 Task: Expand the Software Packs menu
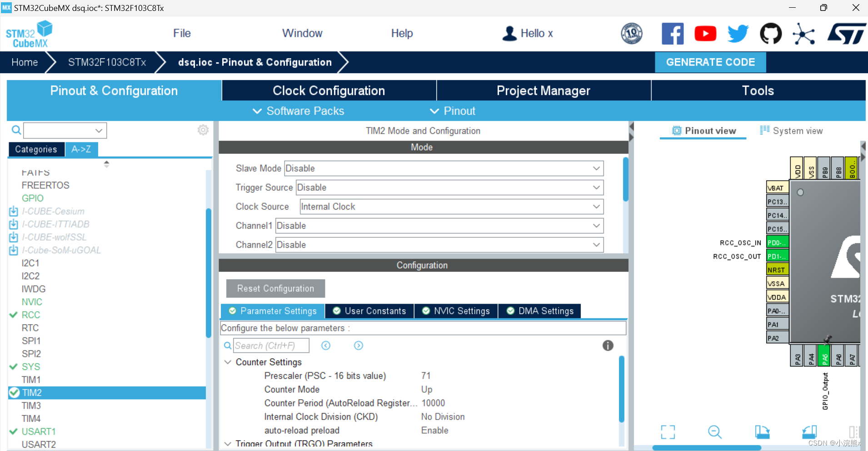298,111
